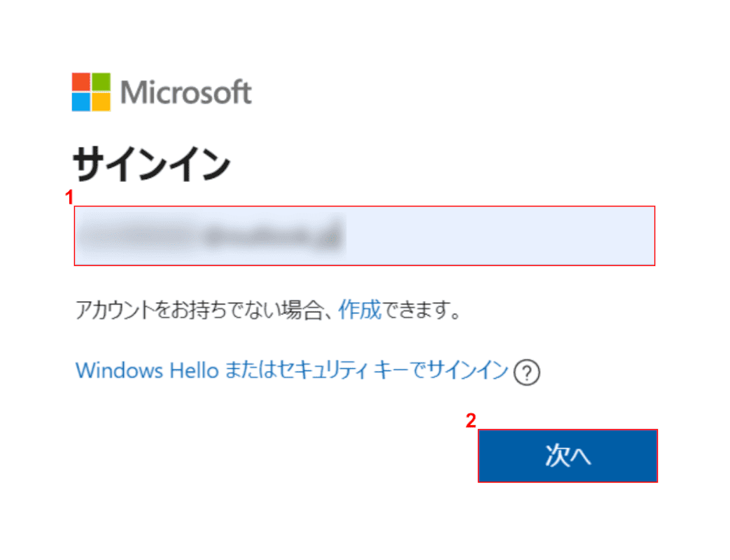Click the Microsoft four-square logo

click(x=91, y=92)
